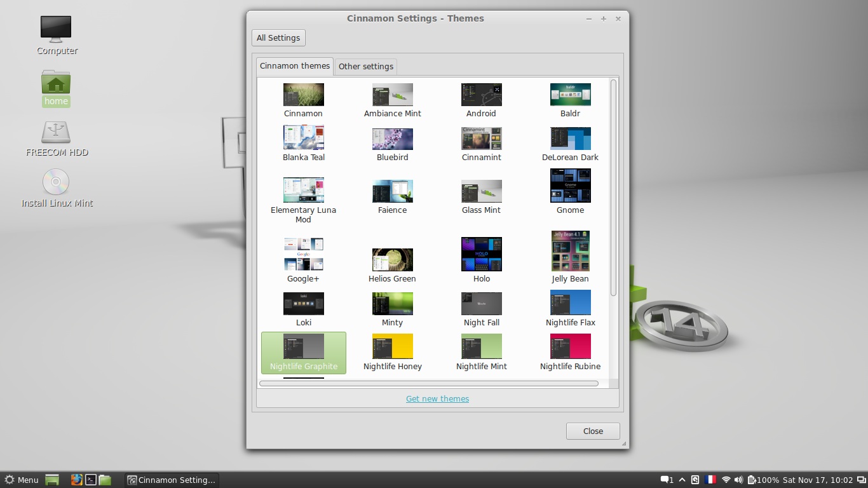Screen dimensions: 868x488
Task: Click the battery 100% indicator
Action: pyautogui.click(x=763, y=480)
